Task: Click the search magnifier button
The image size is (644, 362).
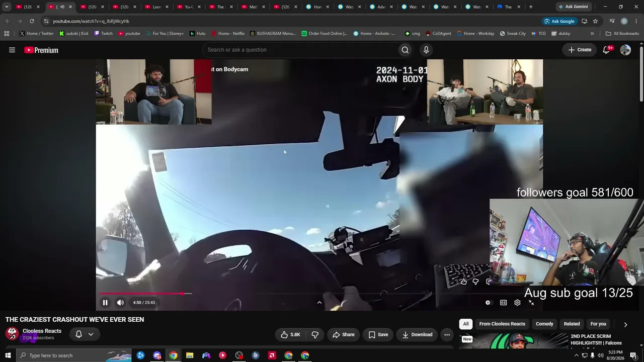Action: coord(405,50)
